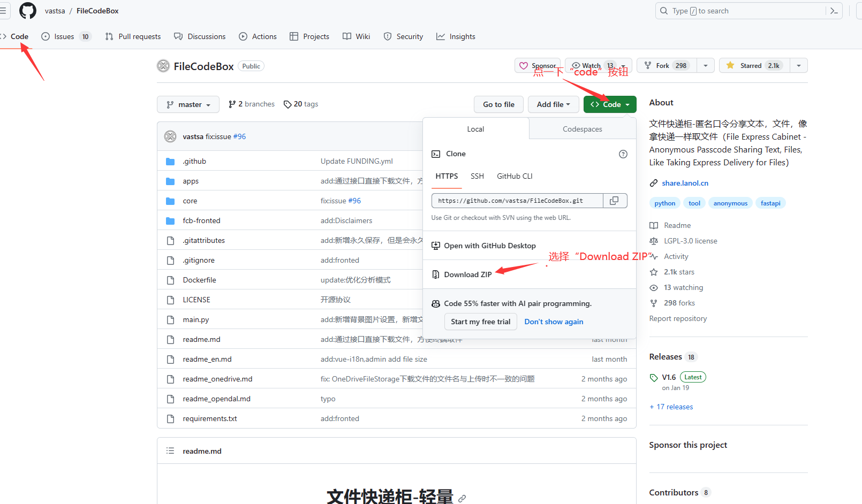The width and height of the screenshot is (862, 504).
Task: Open the Security tab
Action: coord(403,36)
